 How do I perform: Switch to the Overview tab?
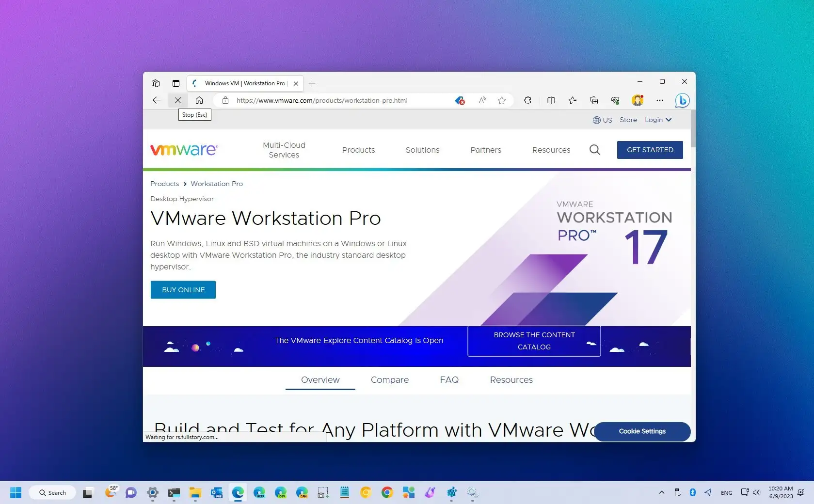[320, 380]
